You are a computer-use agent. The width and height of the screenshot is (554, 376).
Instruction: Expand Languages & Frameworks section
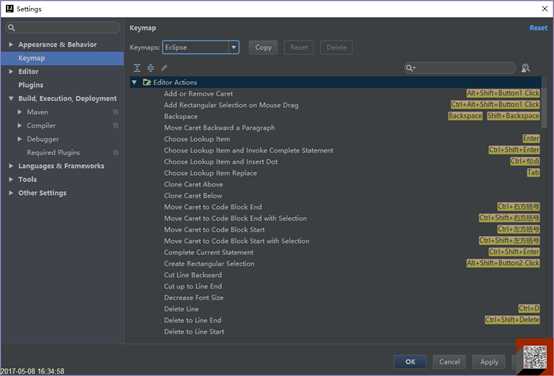pyautogui.click(x=11, y=166)
